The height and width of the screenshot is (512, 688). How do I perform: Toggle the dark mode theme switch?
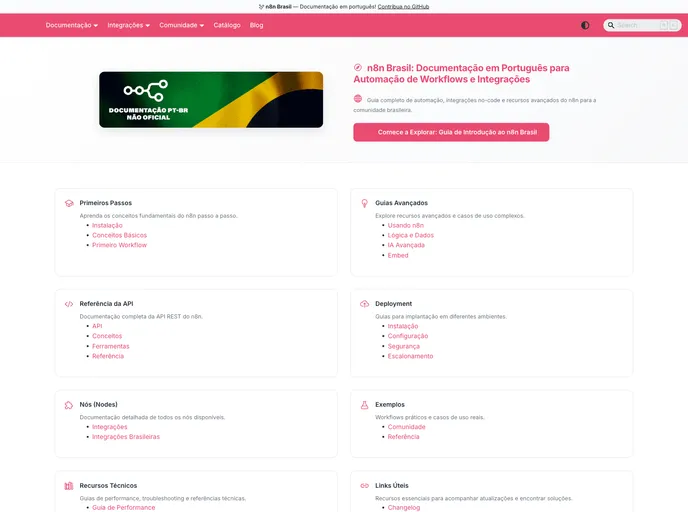(x=585, y=25)
